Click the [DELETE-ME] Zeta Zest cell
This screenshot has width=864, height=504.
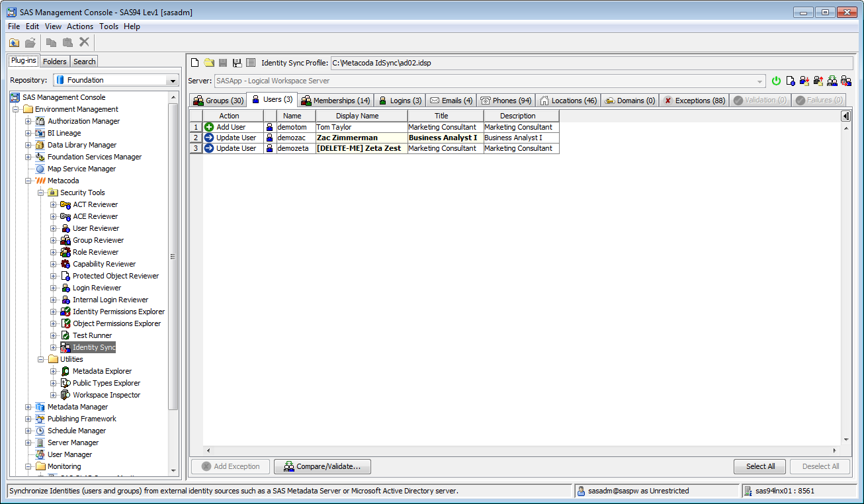[362, 148]
